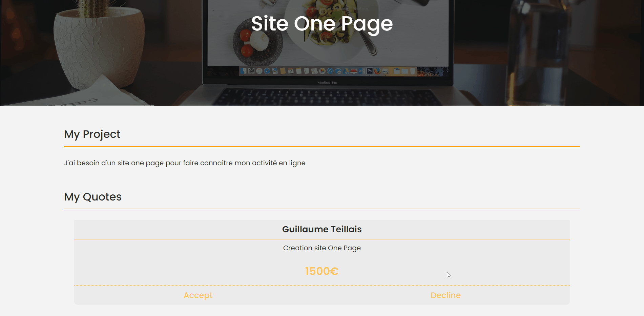644x316 pixels.
Task: Click the App Store icon in the dock
Action: [x=330, y=71]
